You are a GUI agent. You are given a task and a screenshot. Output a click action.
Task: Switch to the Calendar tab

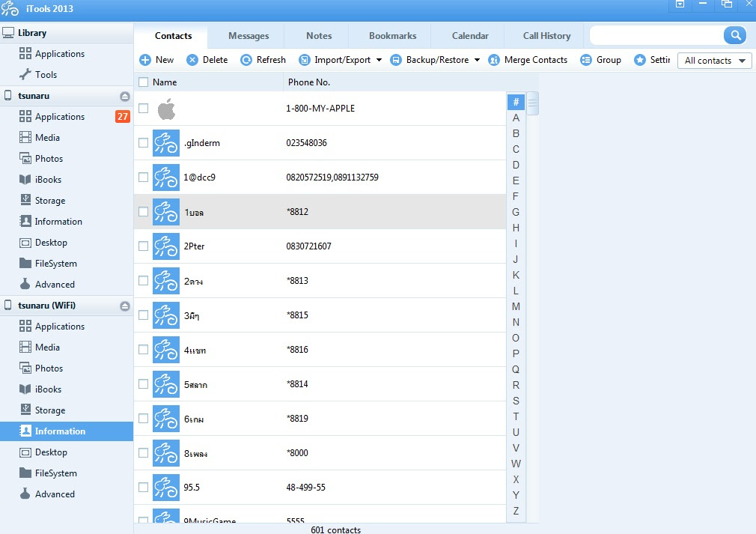click(470, 36)
